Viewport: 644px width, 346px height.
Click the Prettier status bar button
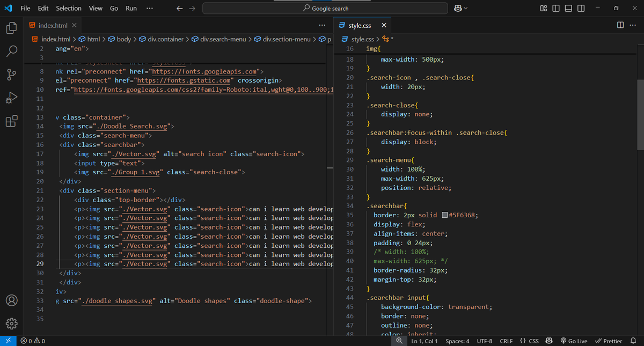tap(609, 341)
